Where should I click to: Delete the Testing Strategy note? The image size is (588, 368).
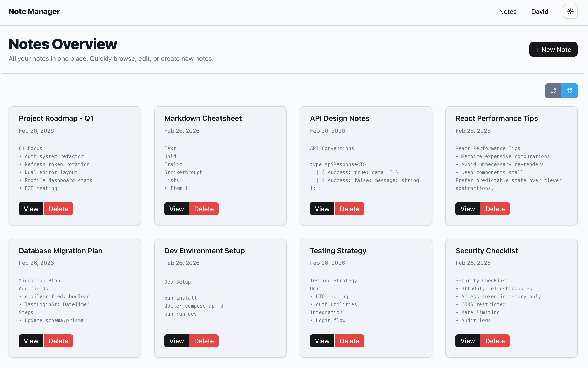point(350,341)
